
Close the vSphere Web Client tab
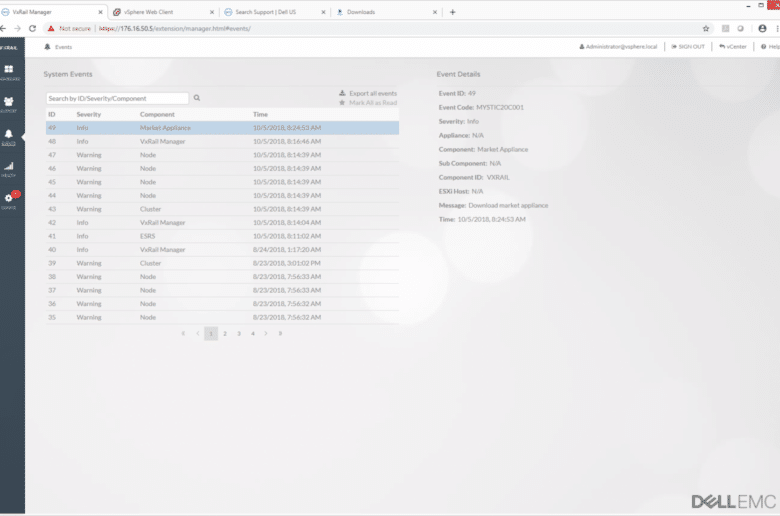coord(212,12)
